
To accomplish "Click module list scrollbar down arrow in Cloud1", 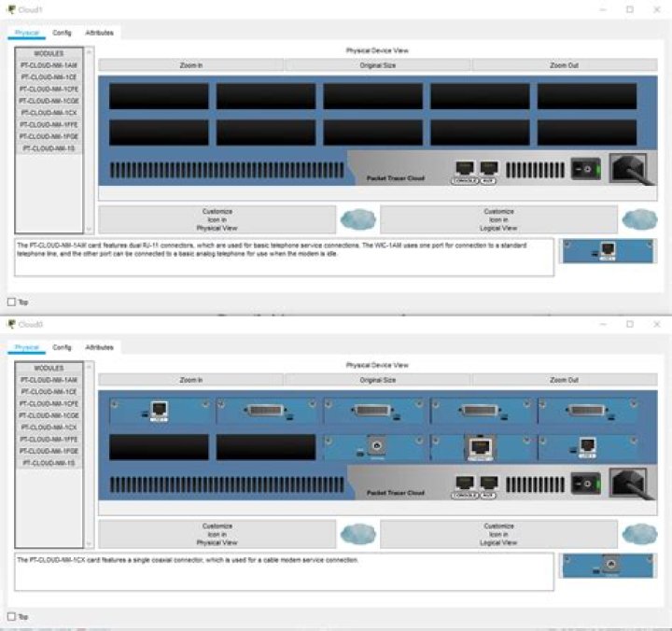I will coord(90,230).
